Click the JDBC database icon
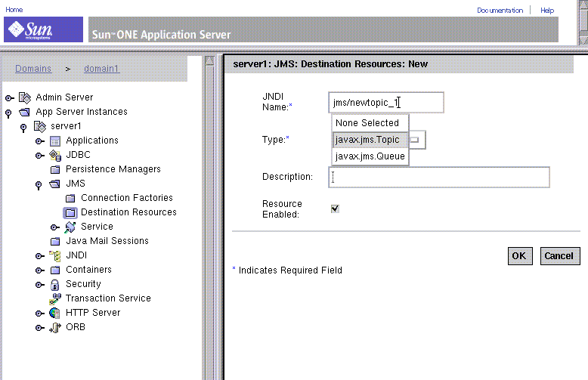 (55, 155)
